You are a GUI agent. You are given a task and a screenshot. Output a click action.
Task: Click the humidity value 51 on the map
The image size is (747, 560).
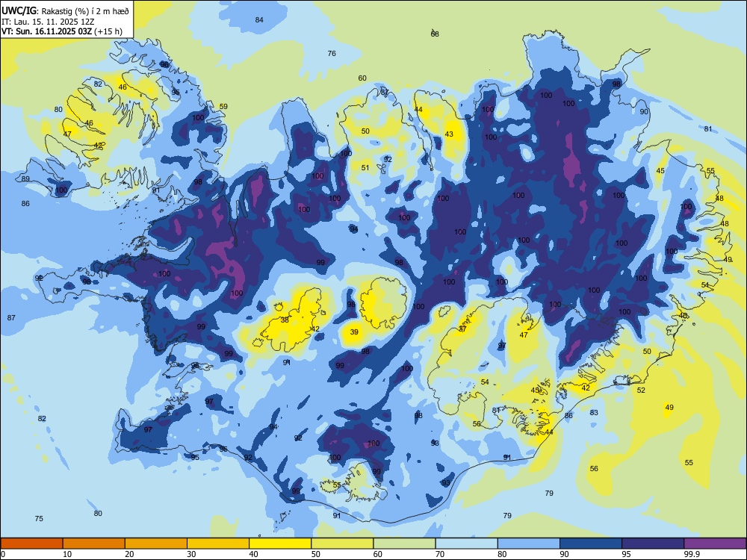pyautogui.click(x=365, y=167)
